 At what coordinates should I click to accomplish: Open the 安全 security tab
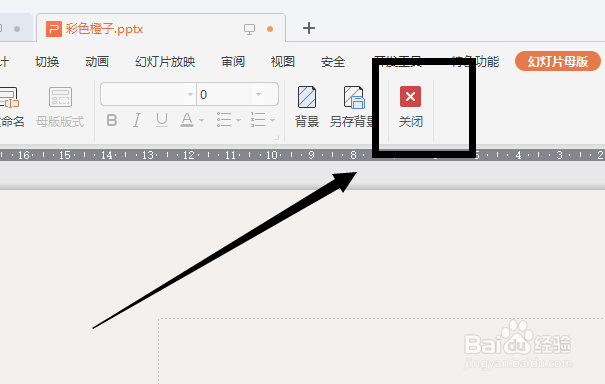(333, 62)
